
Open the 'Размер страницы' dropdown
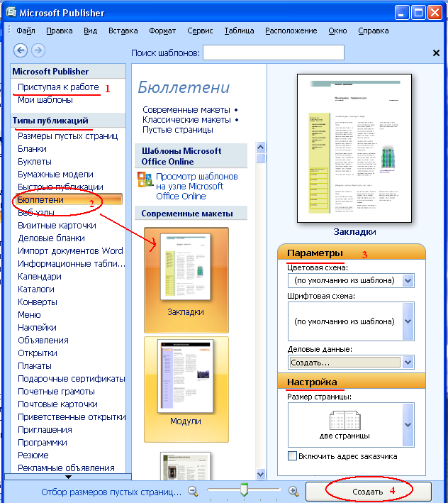(408, 425)
